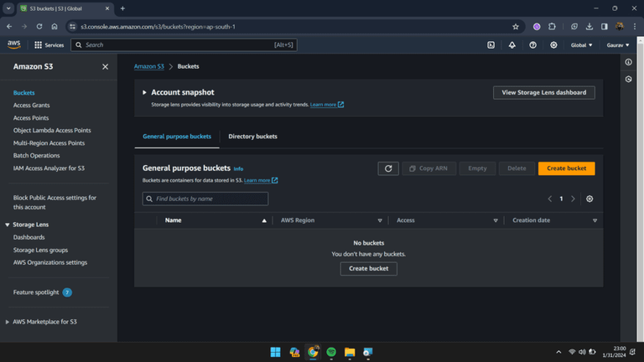Image resolution: width=644 pixels, height=362 pixels.
Task: Bookmark this page with the star icon
Action: 516,27
